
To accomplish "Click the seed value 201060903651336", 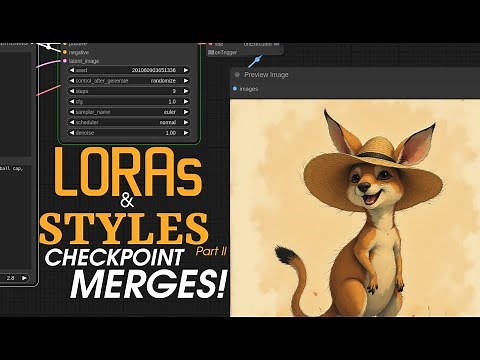I will click(154, 70).
